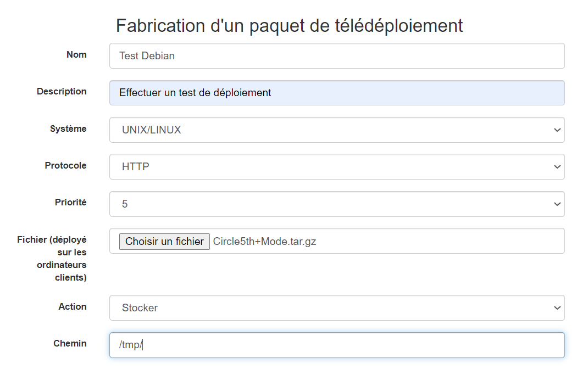The height and width of the screenshot is (380, 588).
Task: Click the Nom label
Action: point(76,54)
